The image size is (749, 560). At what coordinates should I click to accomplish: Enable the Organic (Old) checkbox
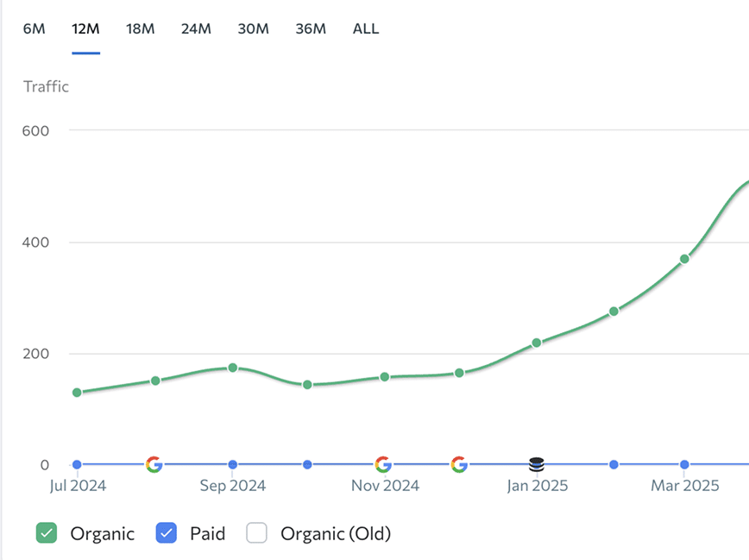coord(257,533)
